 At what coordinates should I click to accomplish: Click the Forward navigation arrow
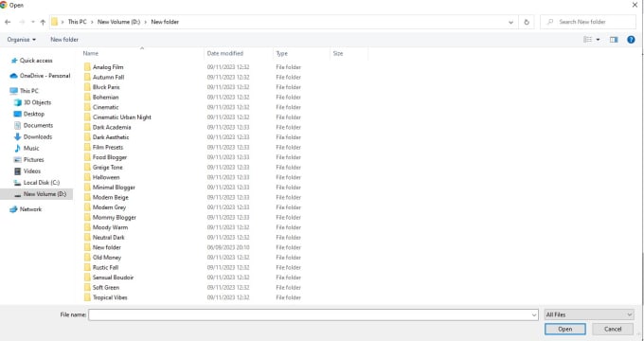point(22,22)
